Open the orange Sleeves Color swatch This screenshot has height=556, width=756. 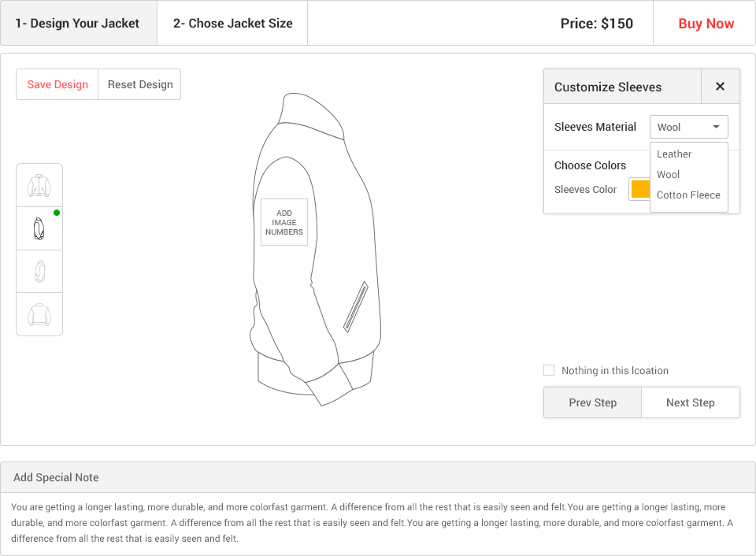pos(640,189)
